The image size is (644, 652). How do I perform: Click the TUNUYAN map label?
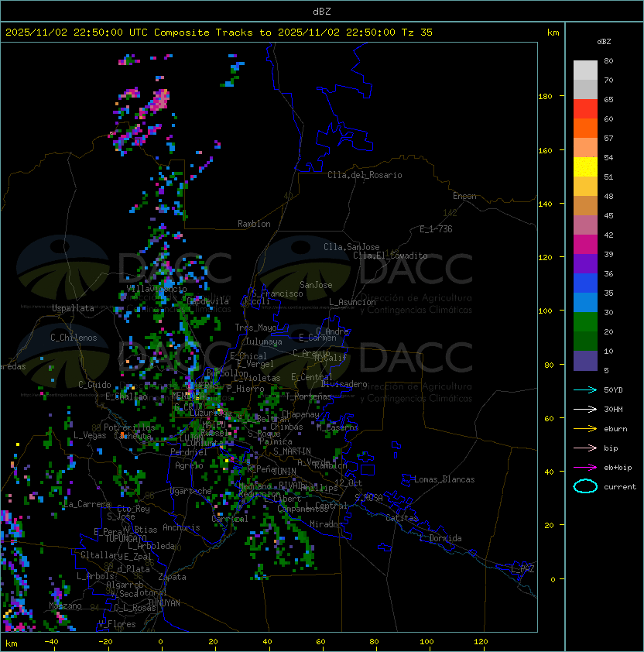(164, 603)
